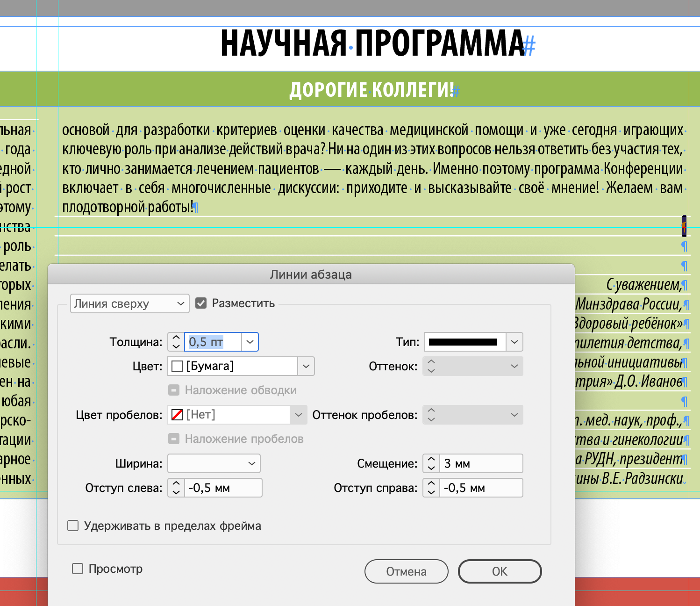
Task: Open the 'Толщина' weight dropdown arrow
Action: click(x=250, y=342)
